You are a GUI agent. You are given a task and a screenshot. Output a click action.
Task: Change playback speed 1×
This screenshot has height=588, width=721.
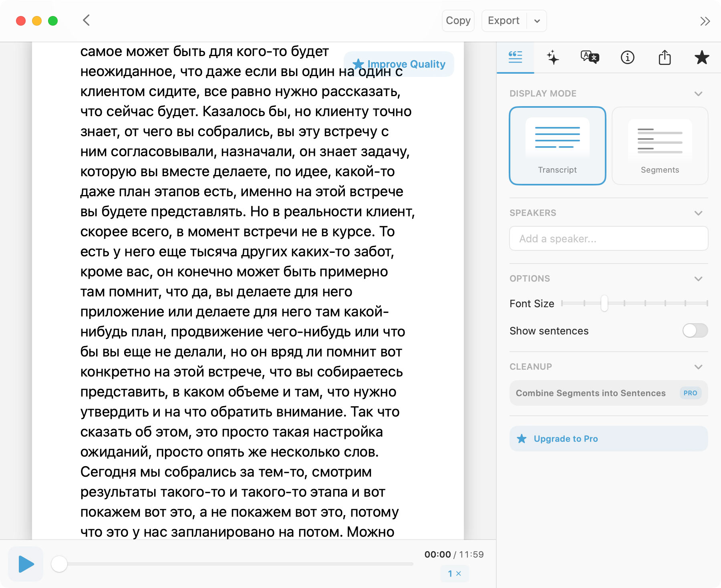pos(454,574)
